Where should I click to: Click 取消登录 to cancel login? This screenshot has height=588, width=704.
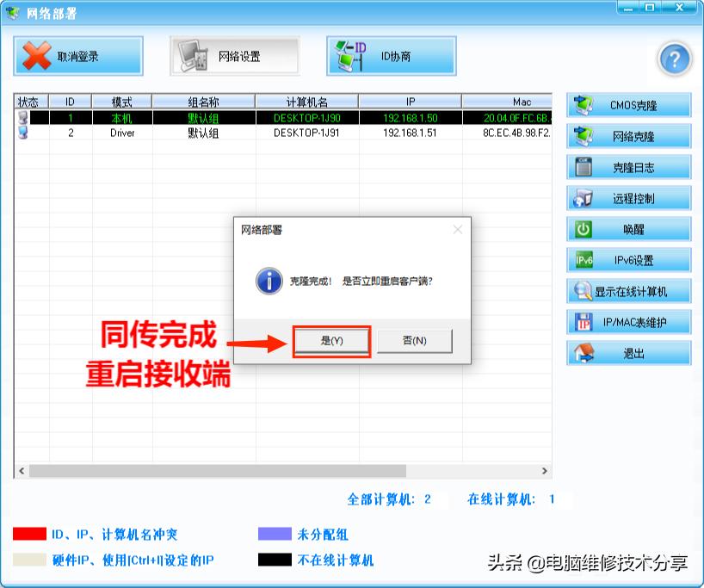point(77,55)
